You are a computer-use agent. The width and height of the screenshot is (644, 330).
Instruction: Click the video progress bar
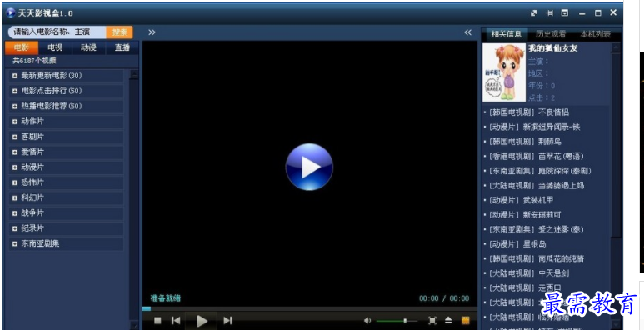pos(309,308)
